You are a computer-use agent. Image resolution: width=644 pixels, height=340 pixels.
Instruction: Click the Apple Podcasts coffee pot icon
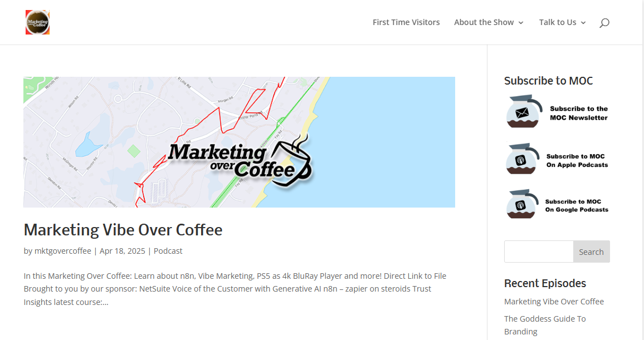click(x=523, y=159)
